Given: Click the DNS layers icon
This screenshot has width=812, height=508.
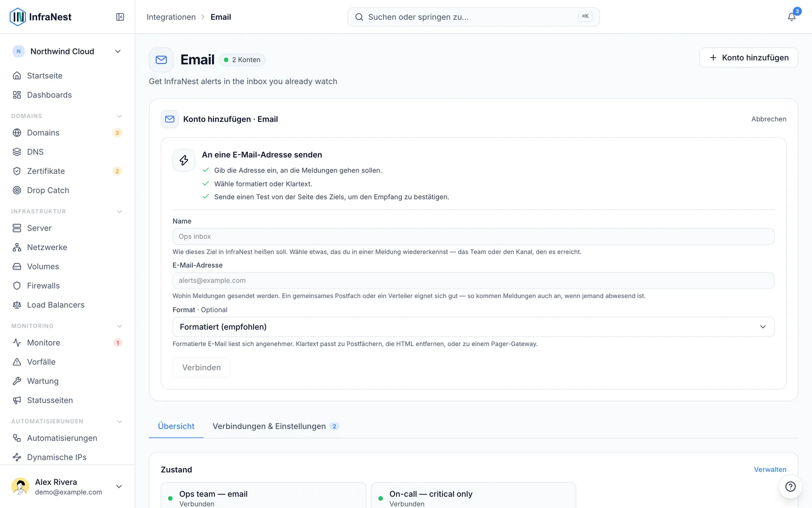Looking at the screenshot, I should click(17, 152).
